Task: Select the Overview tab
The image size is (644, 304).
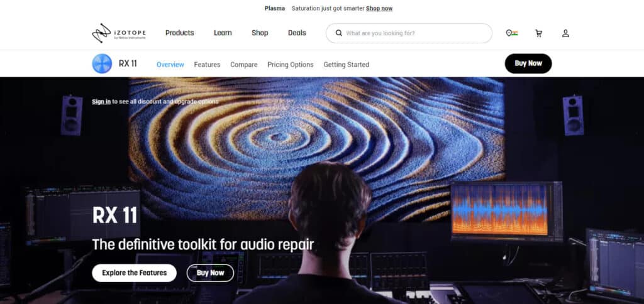Action: [170, 65]
